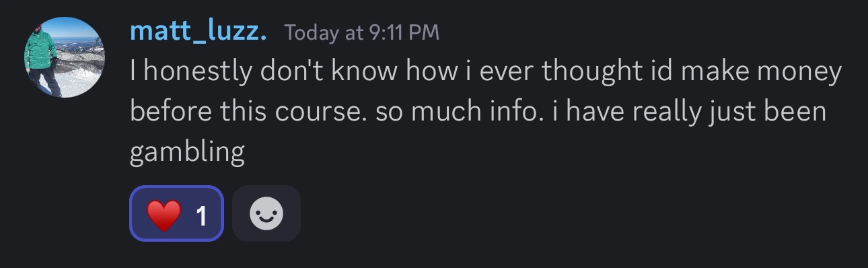Image resolution: width=868 pixels, height=268 pixels.
Task: Toggle the red heart reaction
Action: (176, 213)
